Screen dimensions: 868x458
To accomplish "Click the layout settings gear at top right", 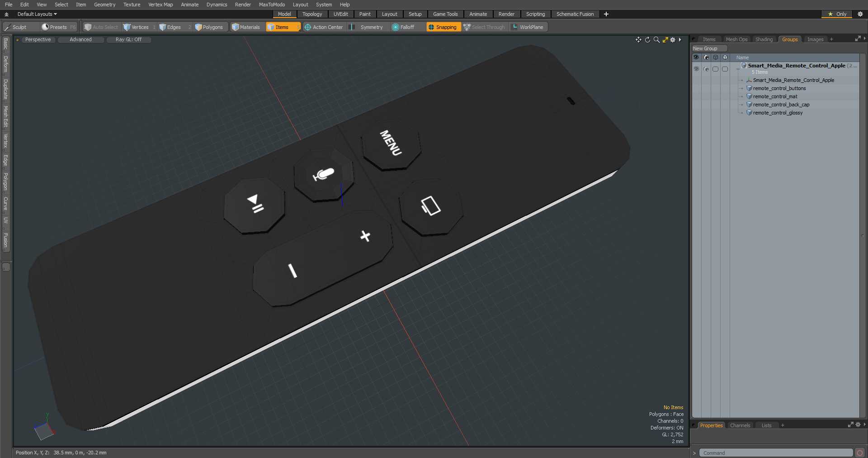I will 860,14.
